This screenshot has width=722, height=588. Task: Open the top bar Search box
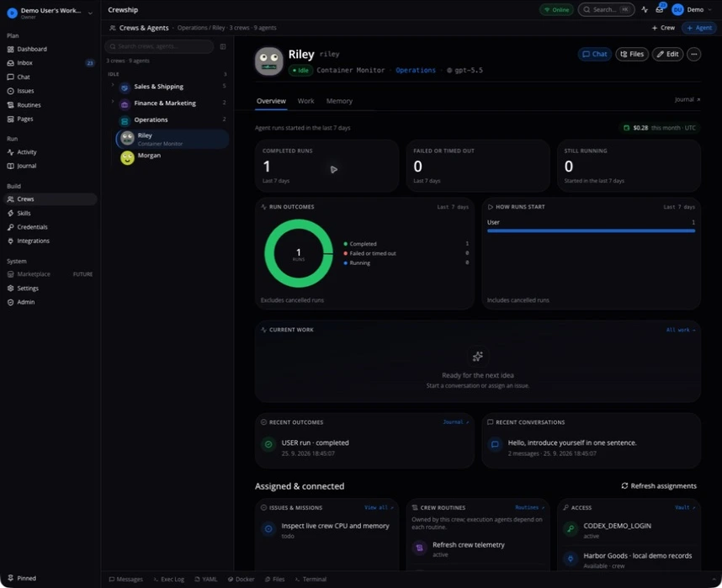point(606,9)
